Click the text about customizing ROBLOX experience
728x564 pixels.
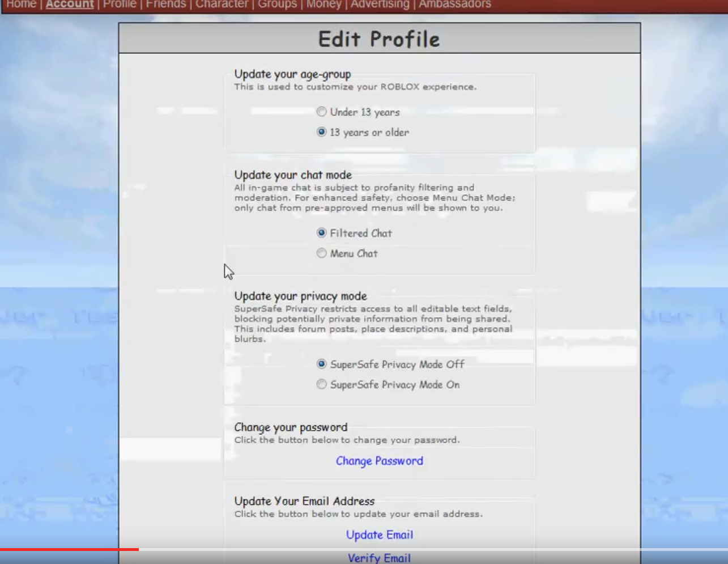(x=356, y=87)
